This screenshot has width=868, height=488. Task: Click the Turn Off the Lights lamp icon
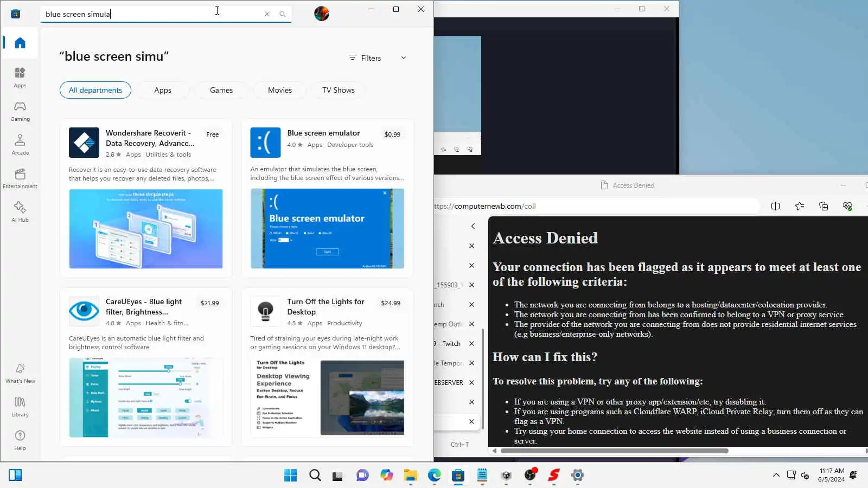pos(265,311)
